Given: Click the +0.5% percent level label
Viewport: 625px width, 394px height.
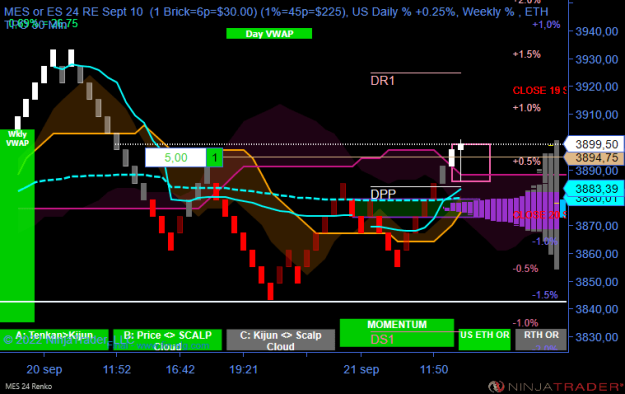Looking at the screenshot, I should (527, 161).
